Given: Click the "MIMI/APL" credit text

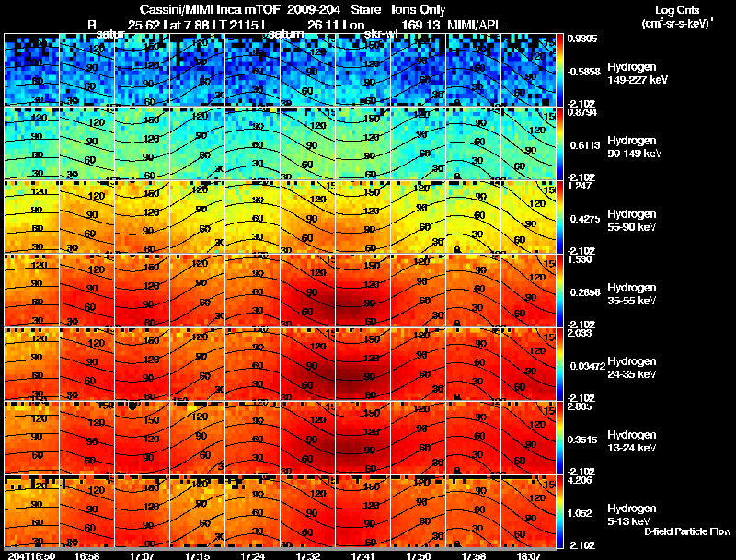Looking at the screenshot, I should (474, 25).
